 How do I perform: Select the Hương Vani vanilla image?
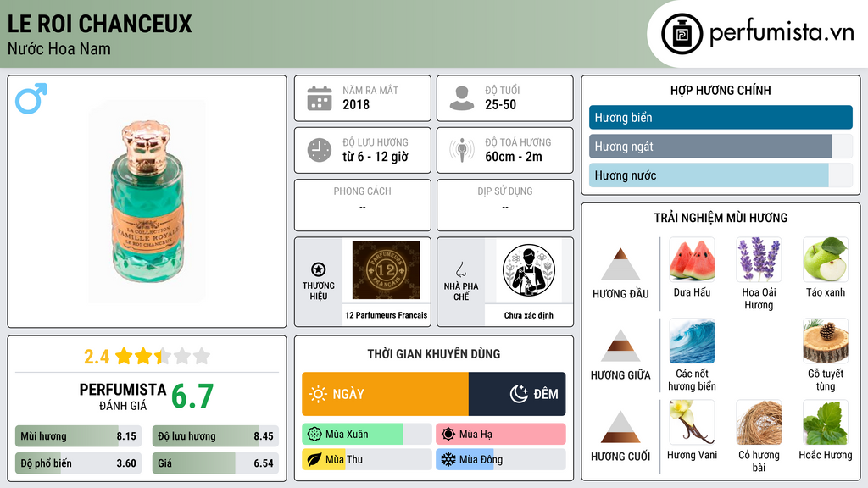pos(692,422)
